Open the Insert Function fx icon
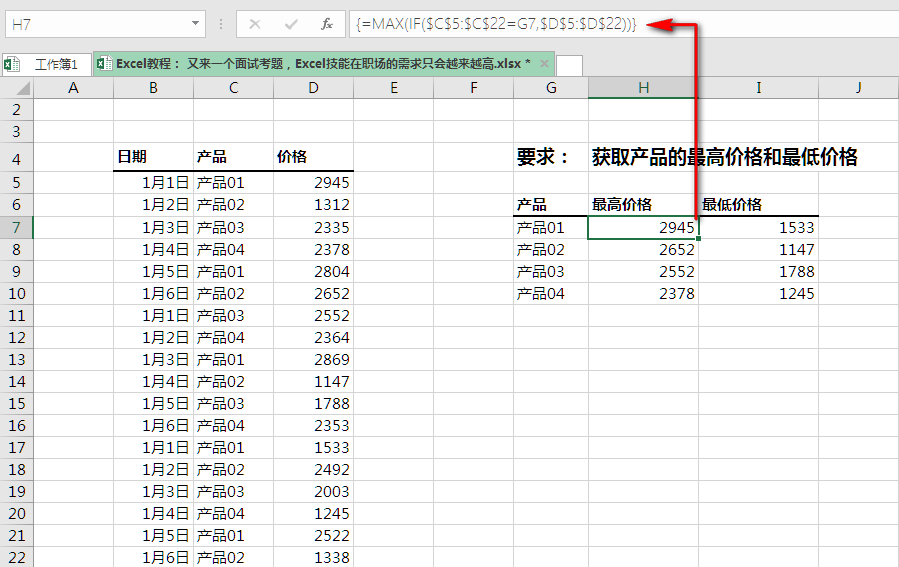 coord(327,24)
